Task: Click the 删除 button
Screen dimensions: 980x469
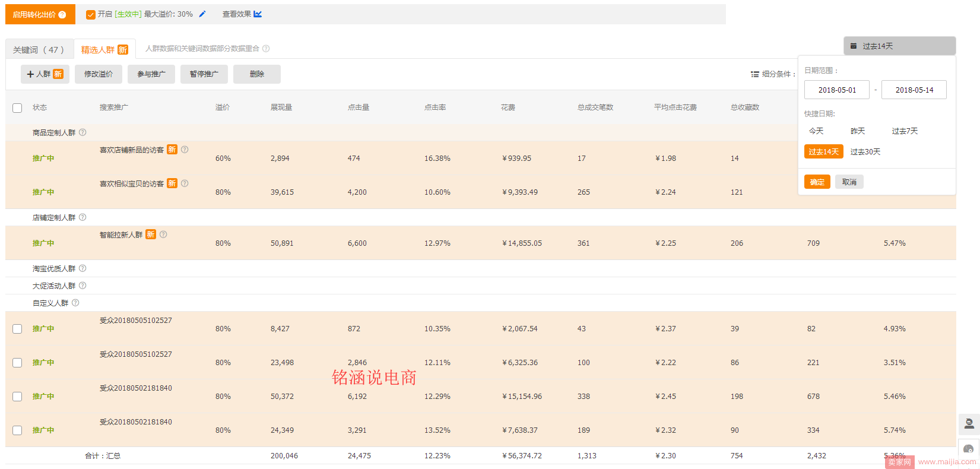Action: [x=257, y=74]
